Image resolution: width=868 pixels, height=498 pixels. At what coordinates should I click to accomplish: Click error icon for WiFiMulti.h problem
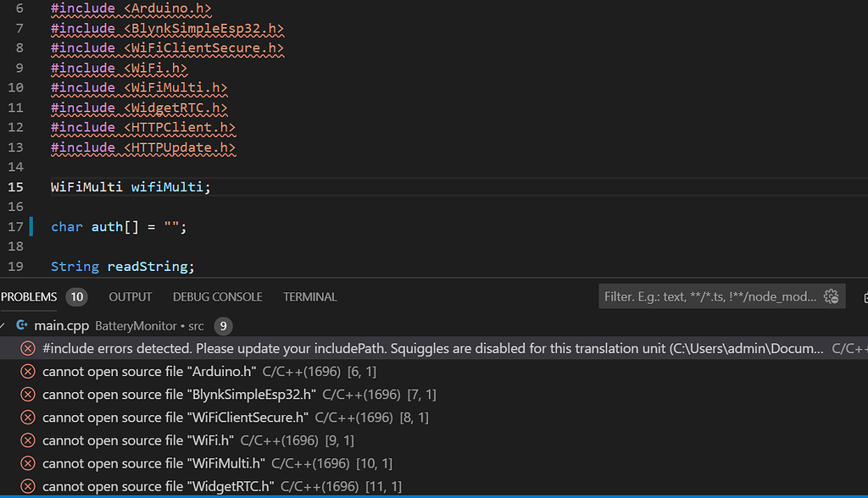(28, 463)
